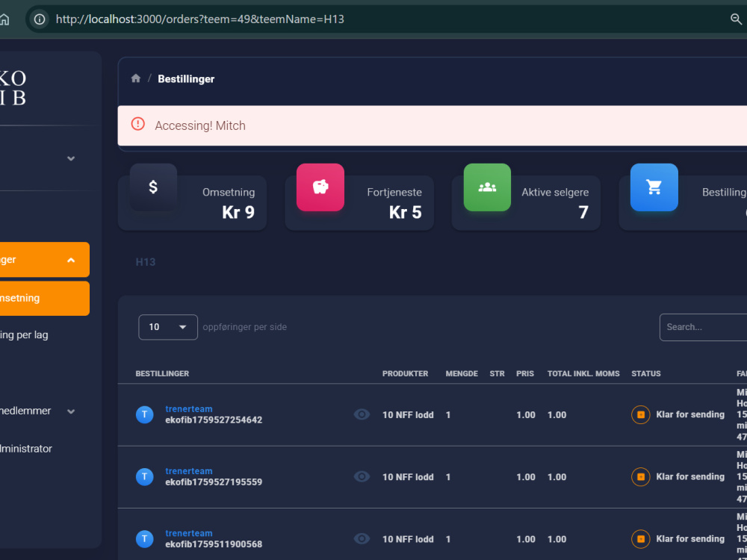Click status icon for order ekofib1759527195559
The width and height of the screenshot is (747, 560).
pos(640,476)
